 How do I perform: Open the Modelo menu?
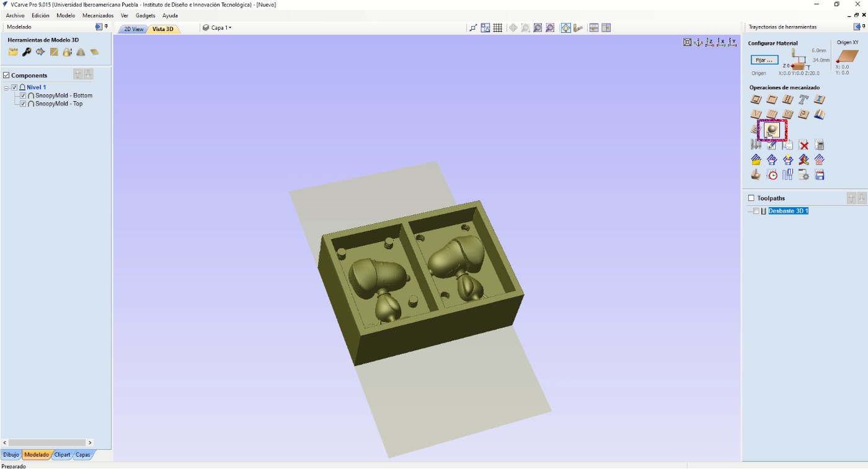click(66, 16)
